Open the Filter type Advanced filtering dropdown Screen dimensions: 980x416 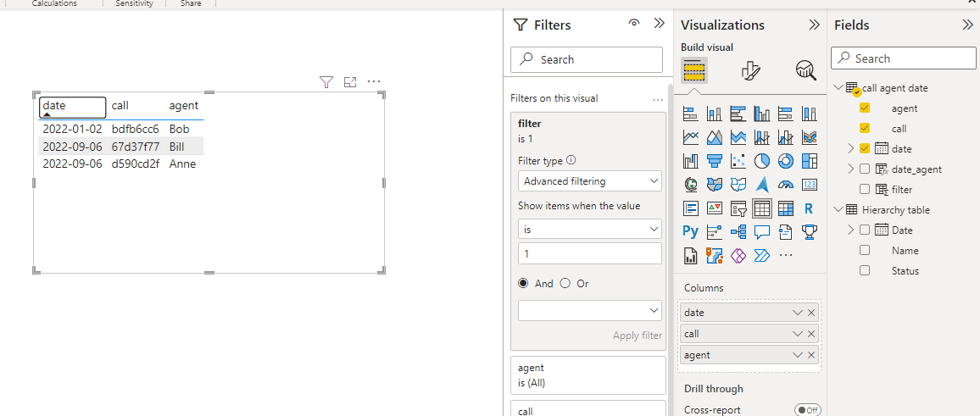pos(589,181)
